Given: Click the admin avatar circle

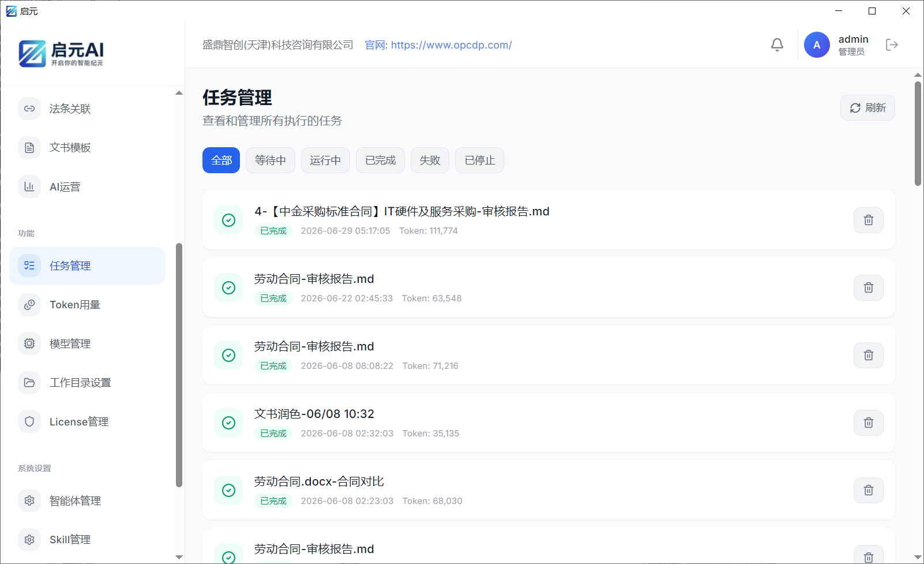Looking at the screenshot, I should (817, 45).
